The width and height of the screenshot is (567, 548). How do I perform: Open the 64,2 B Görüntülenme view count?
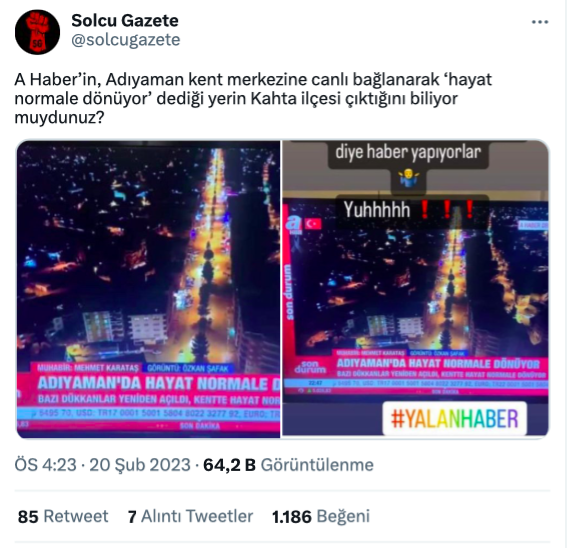point(288,465)
